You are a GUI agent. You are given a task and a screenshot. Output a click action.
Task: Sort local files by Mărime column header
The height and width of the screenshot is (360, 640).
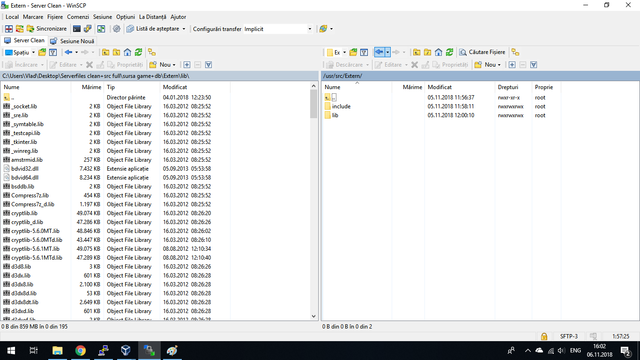click(x=87, y=87)
